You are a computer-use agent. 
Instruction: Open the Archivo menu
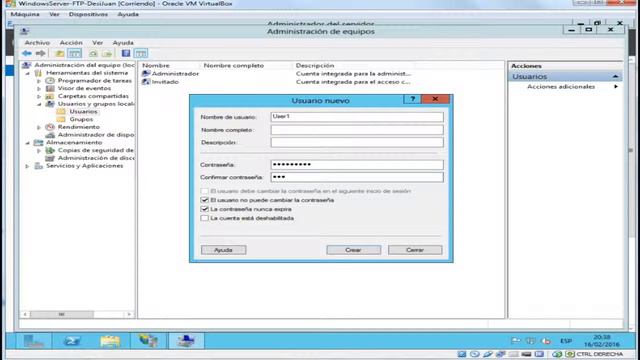(x=37, y=42)
